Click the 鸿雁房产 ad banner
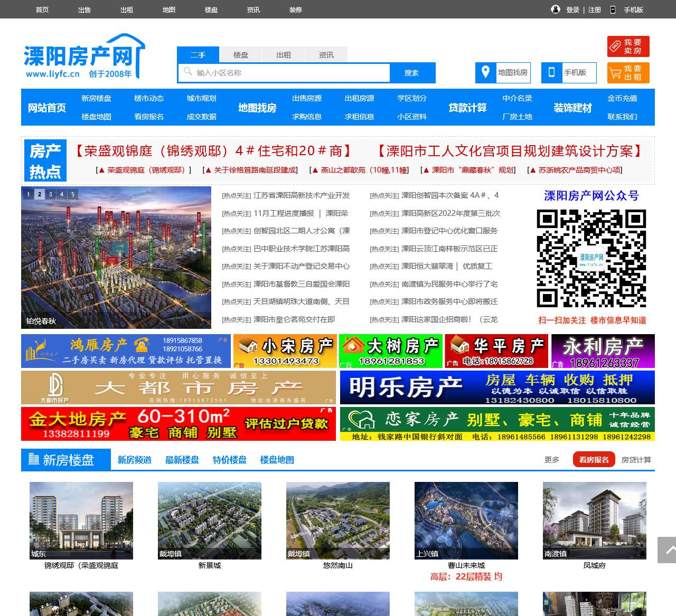 click(126, 351)
